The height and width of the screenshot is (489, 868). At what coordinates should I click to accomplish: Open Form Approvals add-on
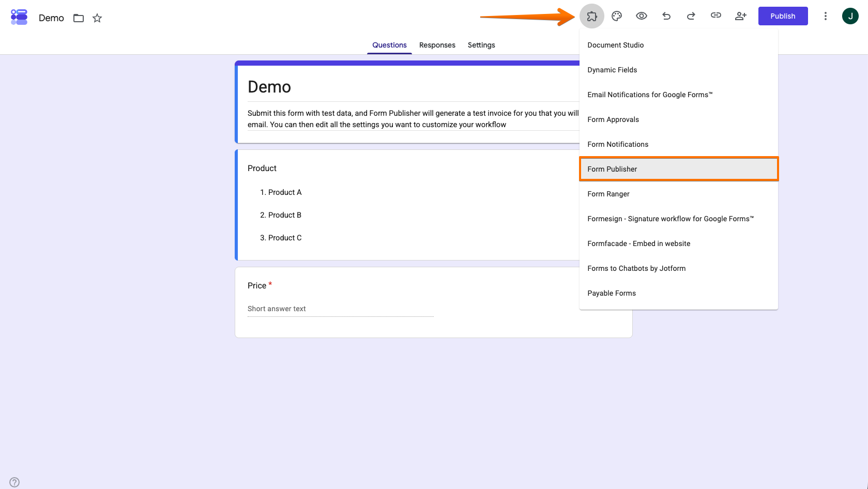(x=679, y=119)
